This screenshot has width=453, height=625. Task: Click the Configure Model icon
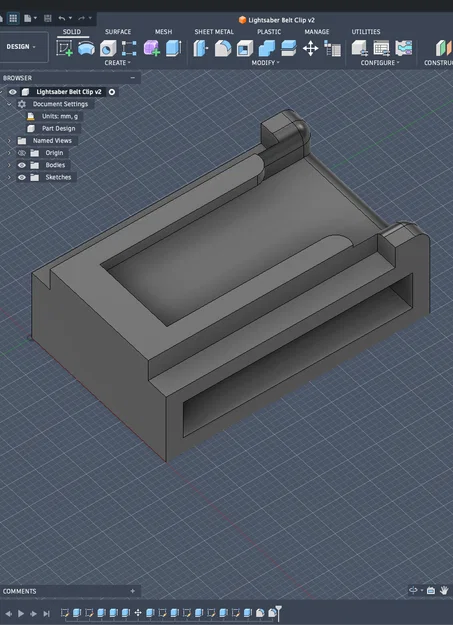pos(360,48)
